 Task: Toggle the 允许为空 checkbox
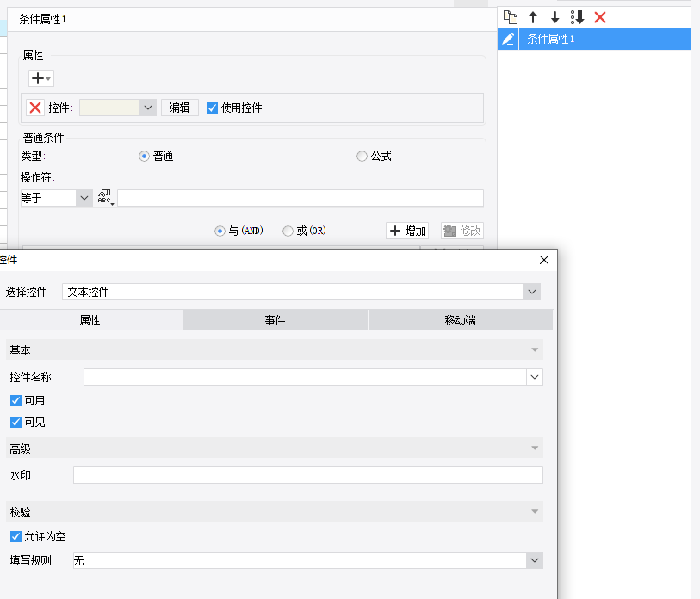point(15,536)
